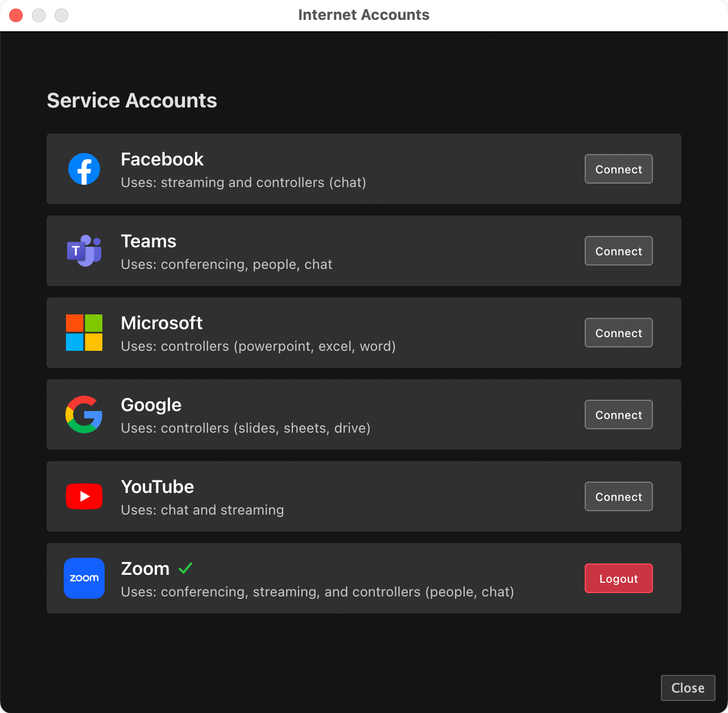The image size is (728, 713).
Task: Click the Service Accounts heading
Action: 132,101
